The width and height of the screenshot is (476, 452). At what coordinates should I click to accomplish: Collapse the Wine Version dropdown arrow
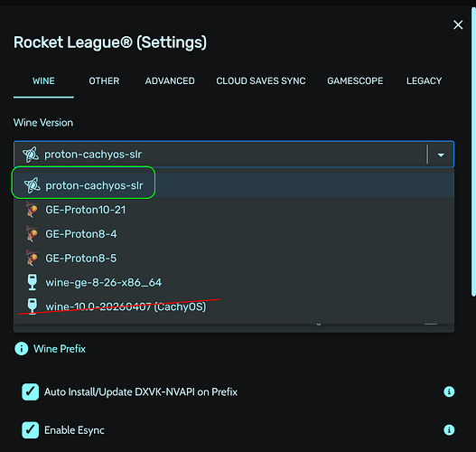click(x=441, y=155)
